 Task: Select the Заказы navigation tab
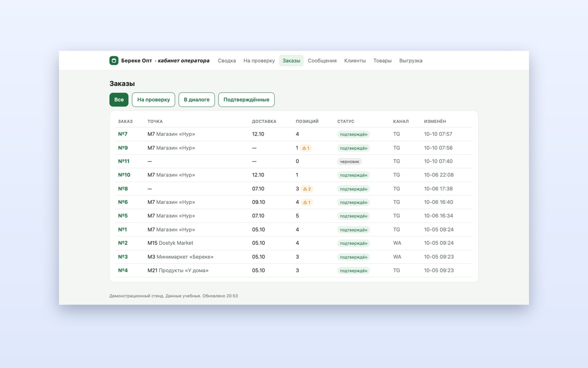pos(291,61)
